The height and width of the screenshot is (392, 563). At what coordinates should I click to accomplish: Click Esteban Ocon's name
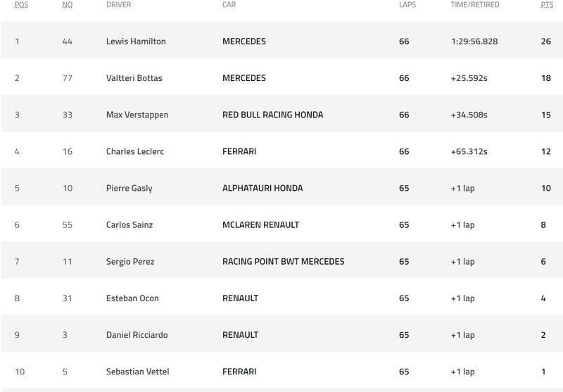click(x=132, y=298)
